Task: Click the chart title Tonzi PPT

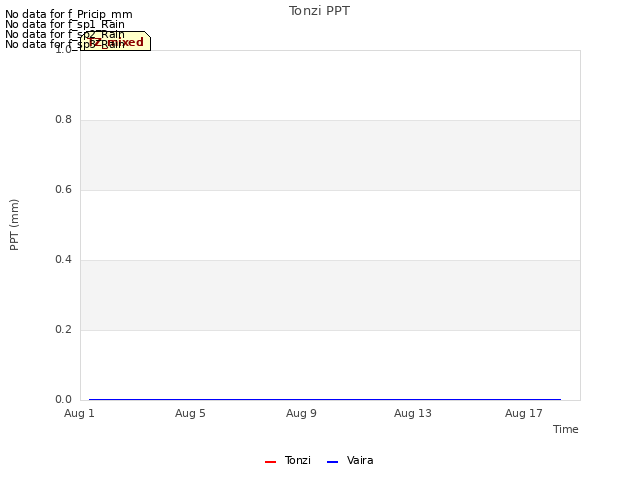Action: point(319,11)
